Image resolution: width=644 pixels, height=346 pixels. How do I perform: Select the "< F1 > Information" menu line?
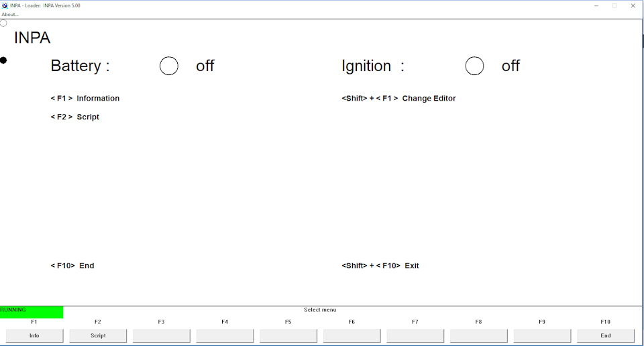pyautogui.click(x=85, y=99)
